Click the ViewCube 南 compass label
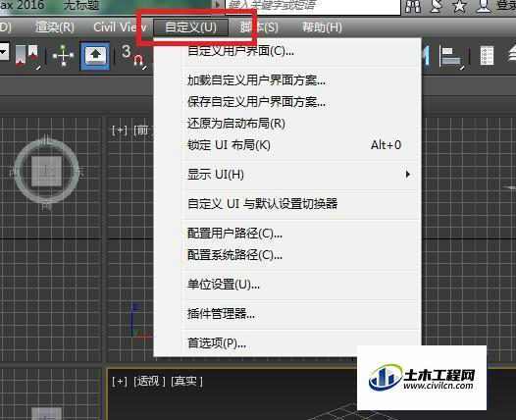516x420 pixels. coord(46,205)
